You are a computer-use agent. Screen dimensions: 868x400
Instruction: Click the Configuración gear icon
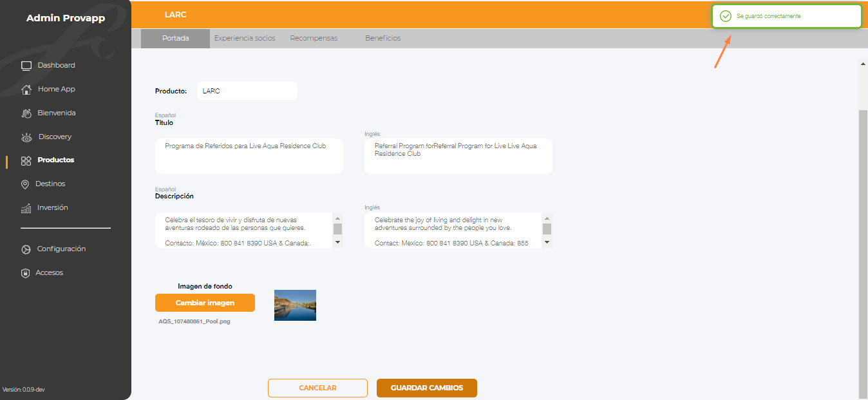(26, 249)
